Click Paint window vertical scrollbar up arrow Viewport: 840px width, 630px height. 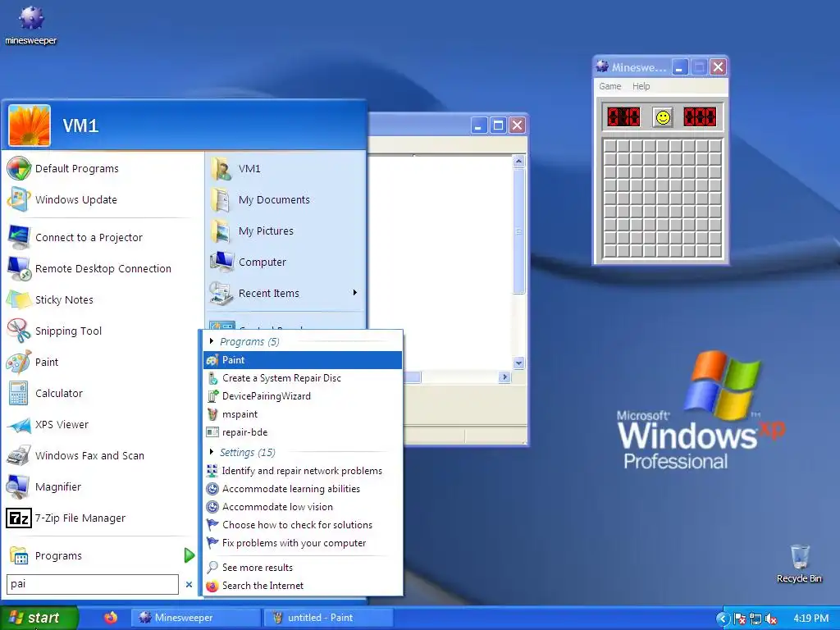518,162
